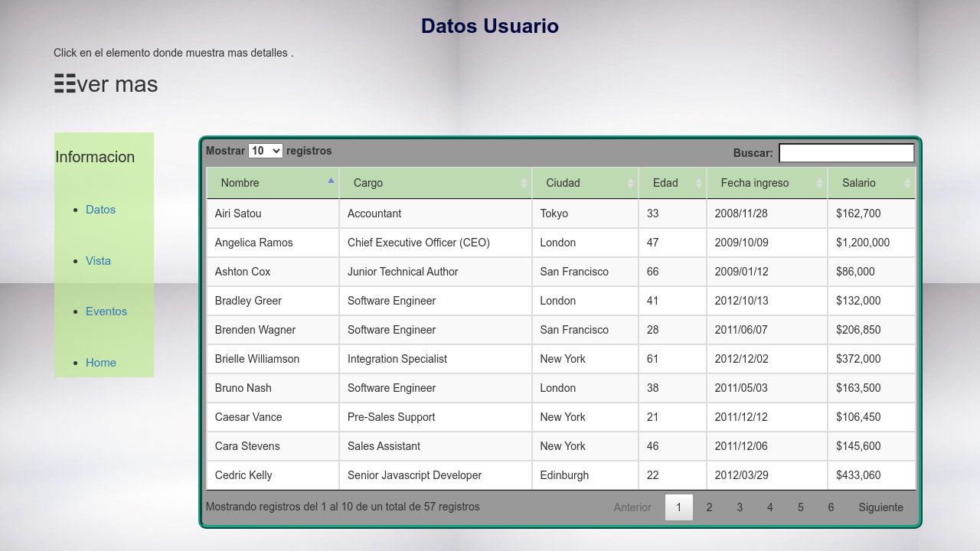Sort table by Salario column
Viewport: 980px width, 551px height.
[x=871, y=183]
